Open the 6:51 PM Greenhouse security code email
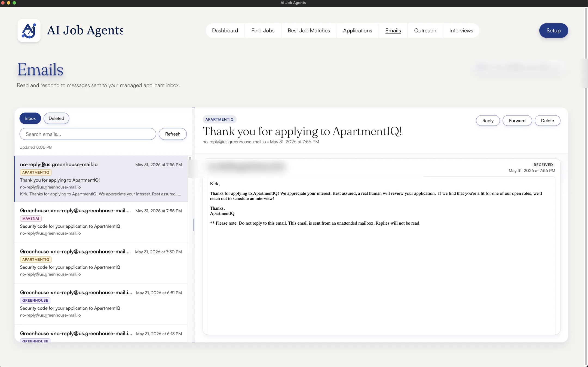 point(101,304)
